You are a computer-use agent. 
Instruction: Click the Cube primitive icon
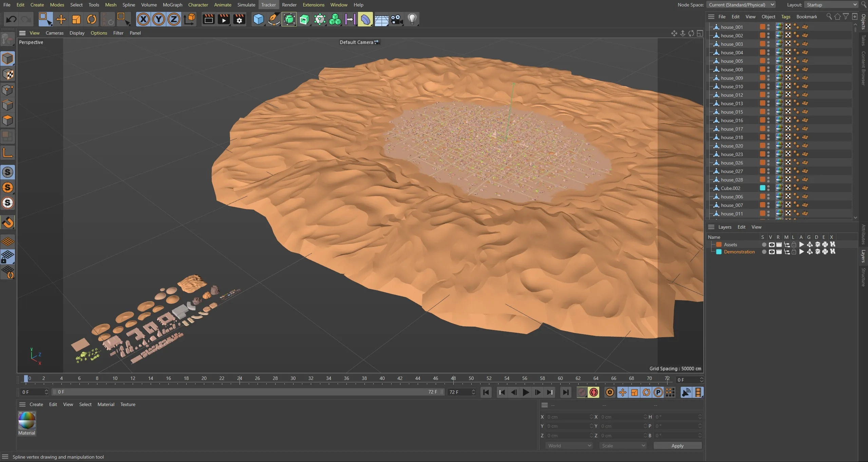click(x=258, y=19)
